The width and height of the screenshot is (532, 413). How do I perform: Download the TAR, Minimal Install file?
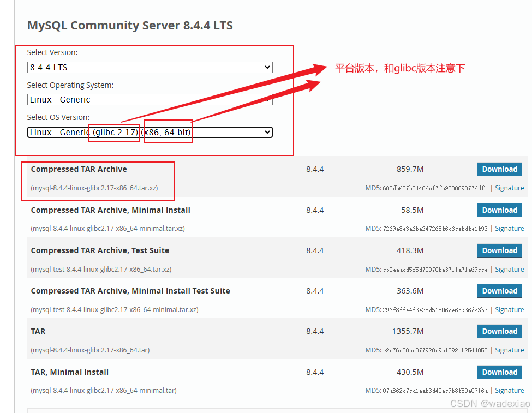(x=499, y=372)
